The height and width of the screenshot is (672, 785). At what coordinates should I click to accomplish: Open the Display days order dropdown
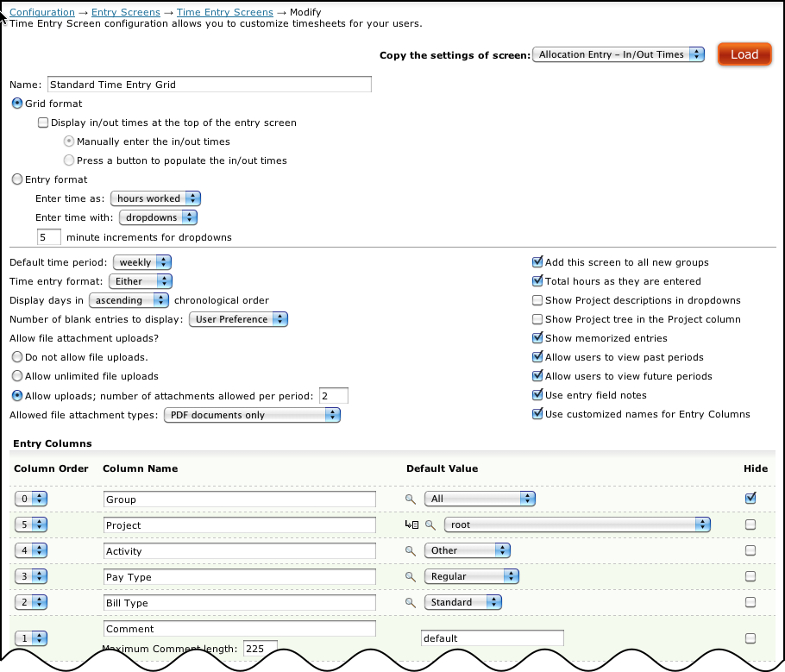129,300
